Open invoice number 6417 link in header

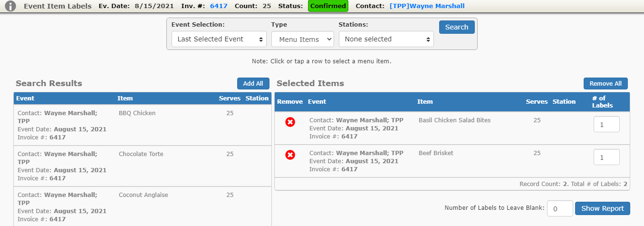coord(219,6)
